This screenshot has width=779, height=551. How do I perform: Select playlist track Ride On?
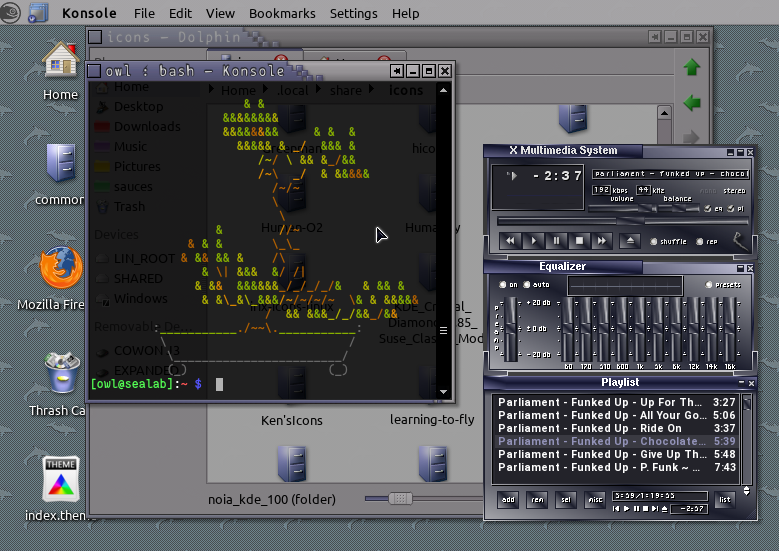(x=616, y=428)
